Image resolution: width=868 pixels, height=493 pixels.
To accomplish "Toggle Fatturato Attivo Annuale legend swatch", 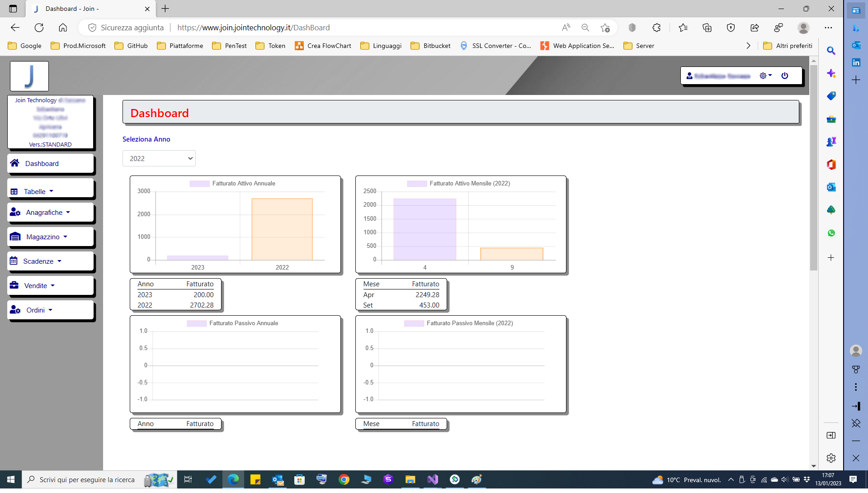I will [x=199, y=184].
